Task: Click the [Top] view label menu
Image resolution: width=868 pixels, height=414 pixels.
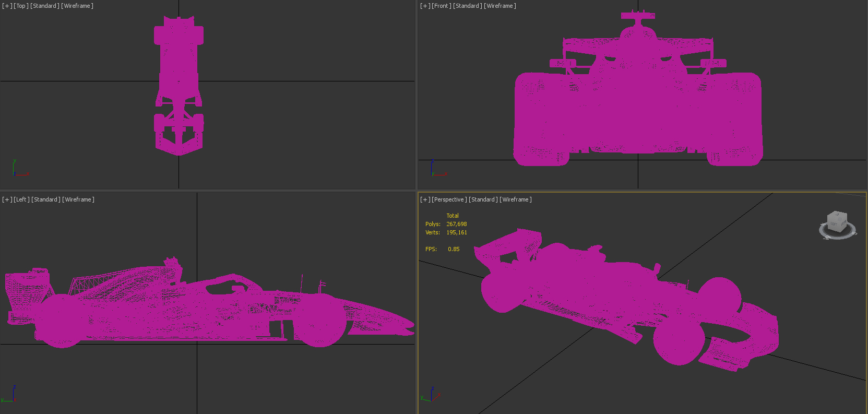Action: point(21,6)
